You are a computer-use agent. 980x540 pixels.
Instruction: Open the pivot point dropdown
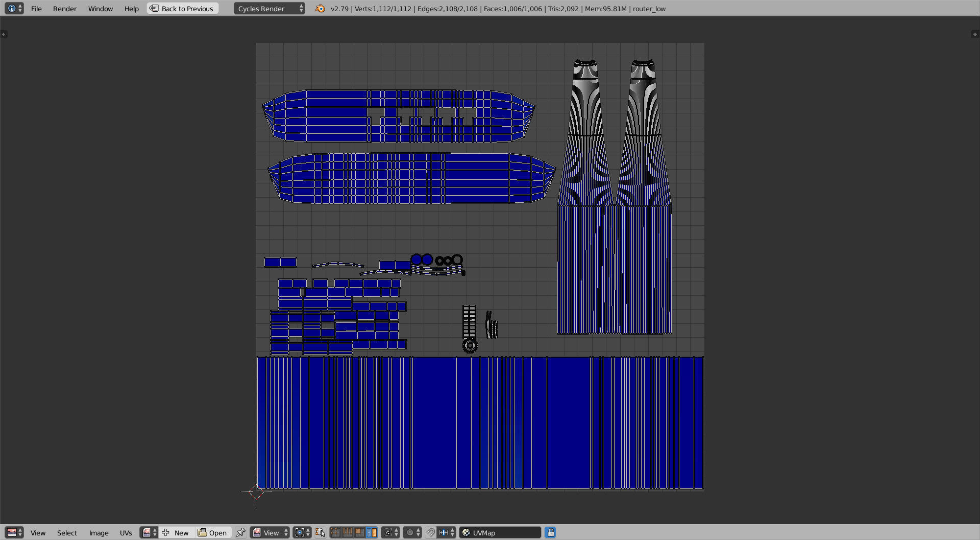point(301,533)
